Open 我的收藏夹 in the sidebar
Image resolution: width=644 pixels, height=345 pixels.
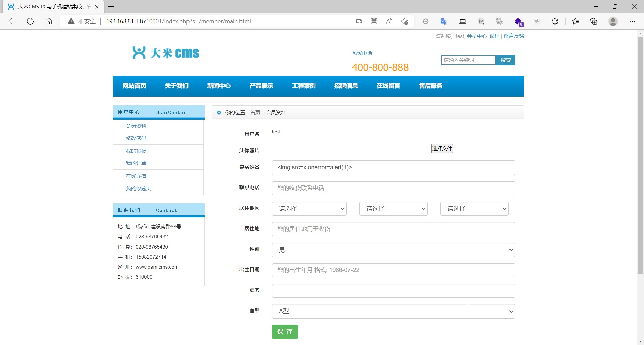pos(139,189)
